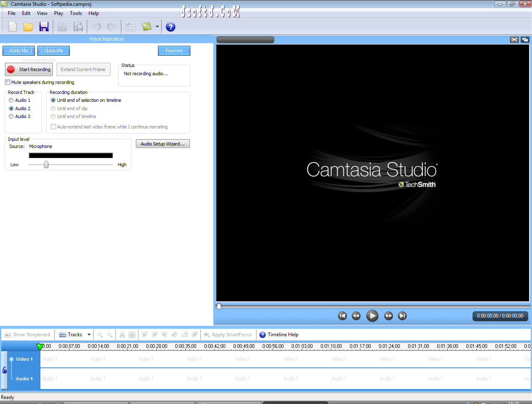Expand the Tracks dropdown arrow

click(89, 335)
